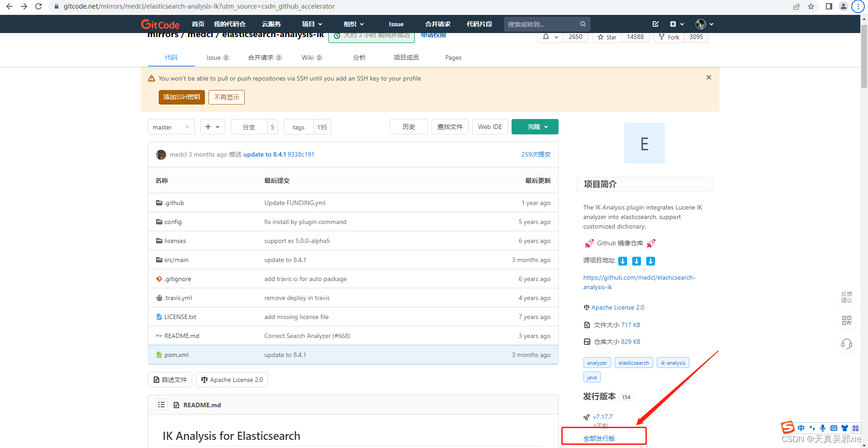The image size is (868, 448).
Task: Click the java topic tag
Action: tap(592, 377)
